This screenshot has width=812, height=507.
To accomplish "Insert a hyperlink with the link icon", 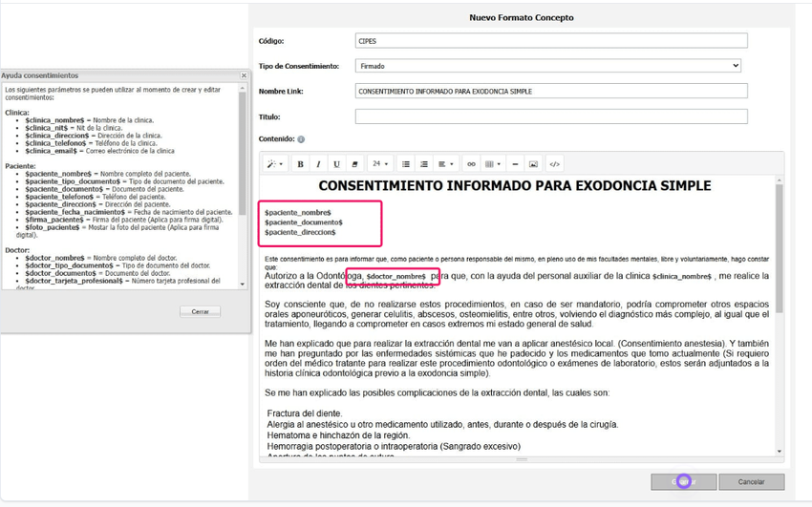I will tap(471, 164).
